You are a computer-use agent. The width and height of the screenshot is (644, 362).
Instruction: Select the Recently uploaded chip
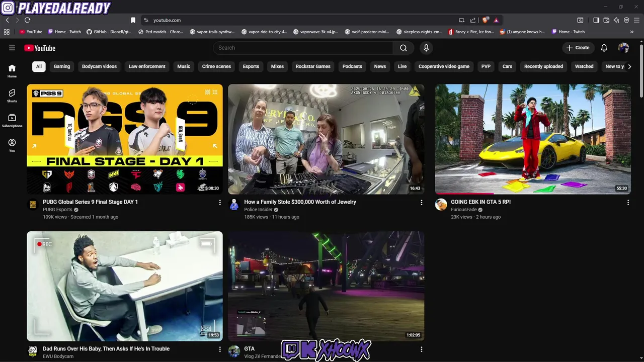point(543,66)
